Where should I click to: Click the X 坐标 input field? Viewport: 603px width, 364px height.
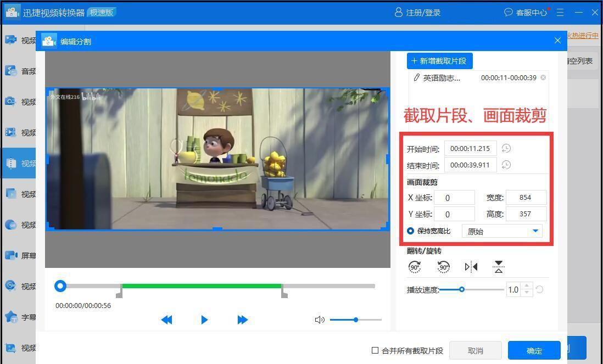click(x=454, y=198)
